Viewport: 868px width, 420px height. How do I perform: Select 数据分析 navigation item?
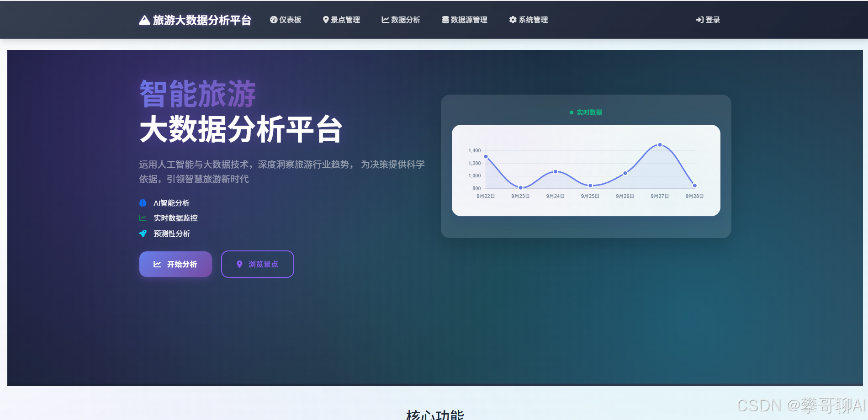pos(401,20)
